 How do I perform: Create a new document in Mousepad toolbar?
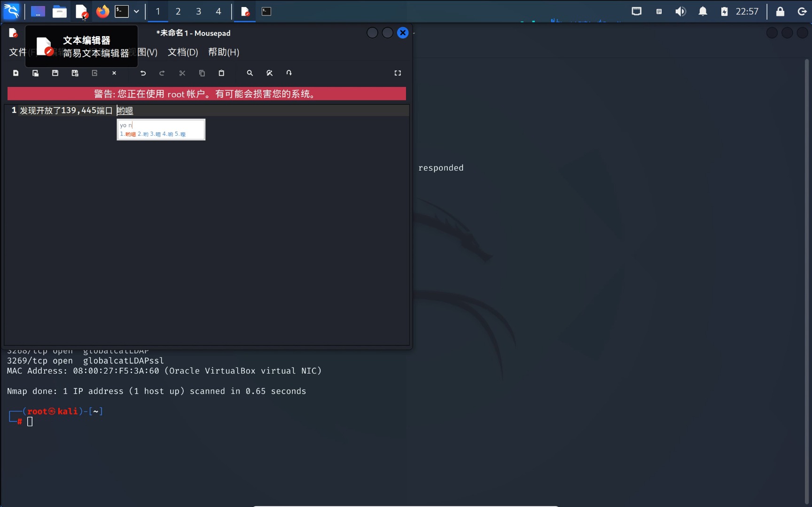(16, 73)
